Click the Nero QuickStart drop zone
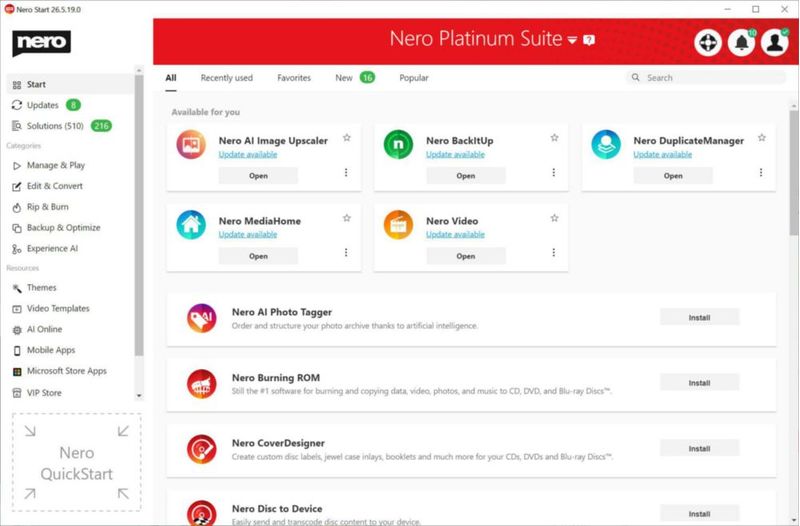This screenshot has width=800, height=526. [77, 462]
